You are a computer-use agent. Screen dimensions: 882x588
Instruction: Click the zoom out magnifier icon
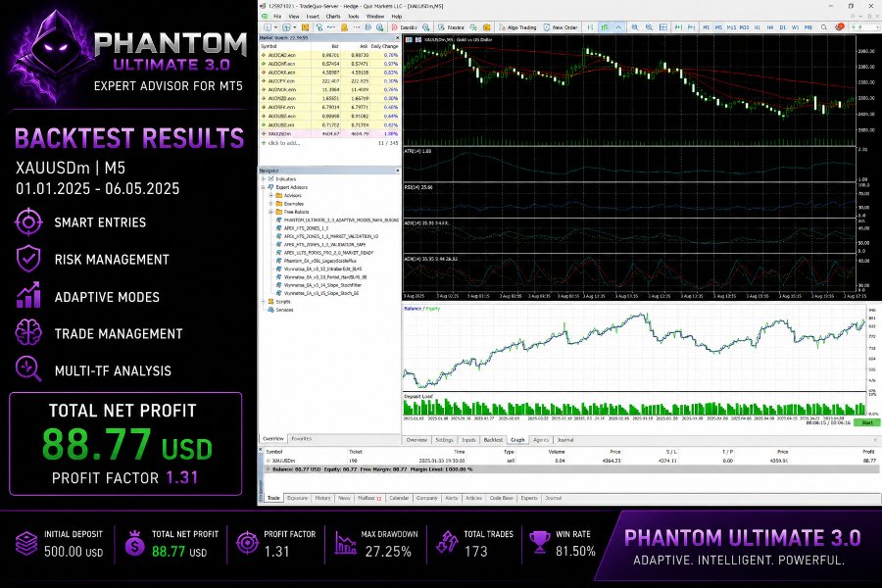click(649, 27)
